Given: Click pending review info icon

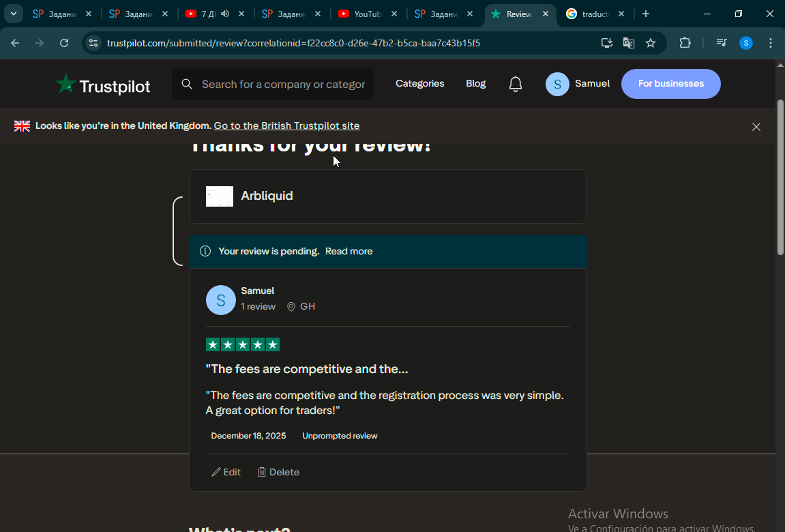Looking at the screenshot, I should (x=205, y=251).
